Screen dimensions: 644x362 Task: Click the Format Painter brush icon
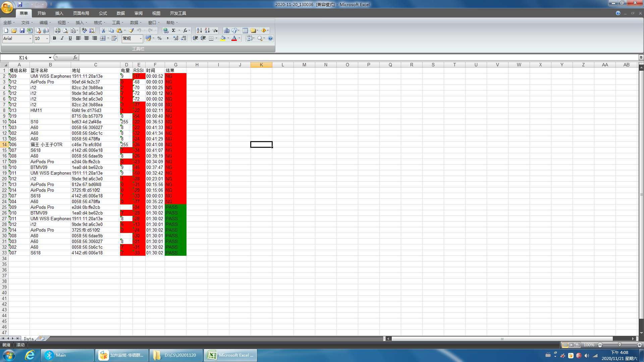(x=131, y=31)
